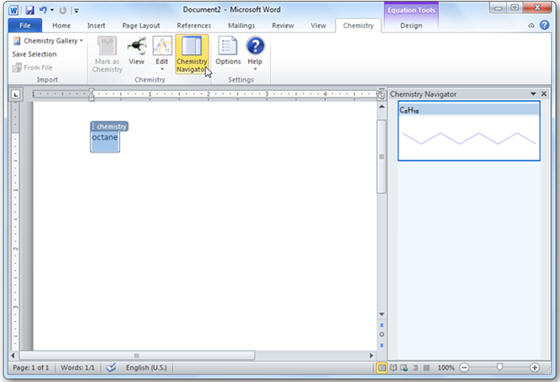
Task: Open Customize Quick Access Toolbar dropdown
Action: 76,11
